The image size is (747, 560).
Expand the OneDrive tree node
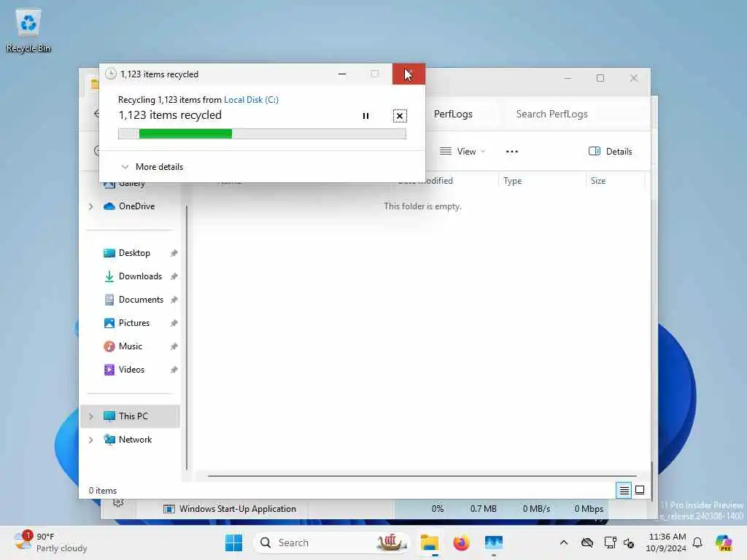click(91, 206)
